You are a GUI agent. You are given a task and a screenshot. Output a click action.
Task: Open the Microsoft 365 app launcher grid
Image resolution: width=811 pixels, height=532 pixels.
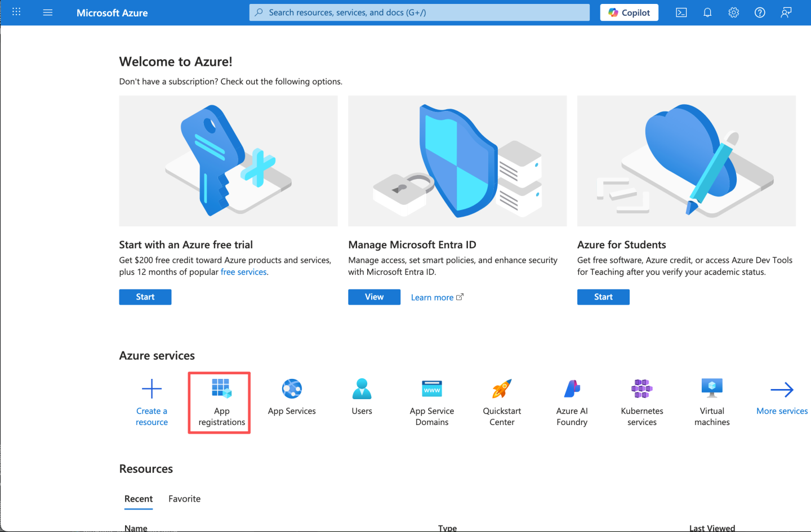[16, 12]
